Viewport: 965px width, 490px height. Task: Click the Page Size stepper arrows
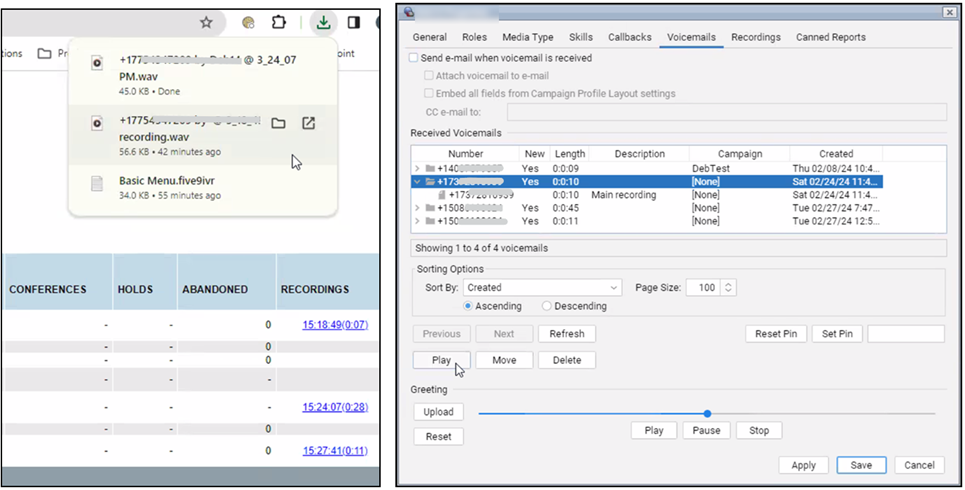(728, 287)
